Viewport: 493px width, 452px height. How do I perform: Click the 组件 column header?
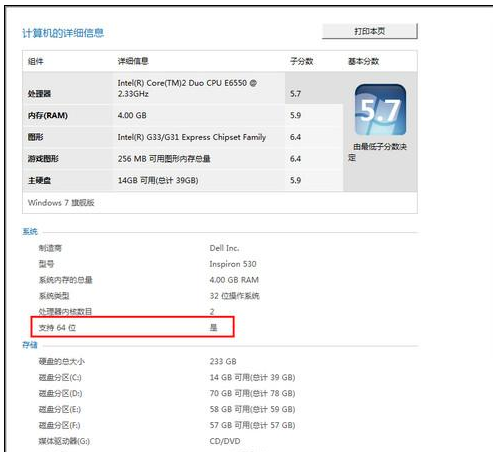point(36,61)
